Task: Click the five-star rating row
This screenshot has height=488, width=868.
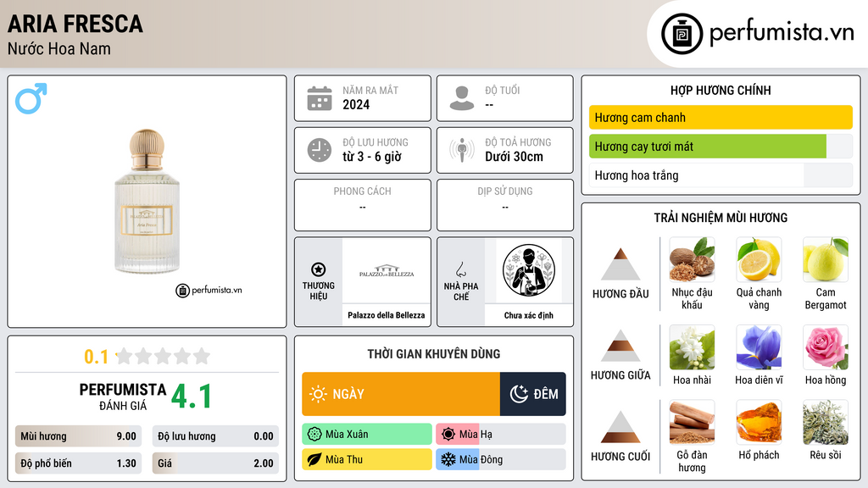Action: pos(164,356)
